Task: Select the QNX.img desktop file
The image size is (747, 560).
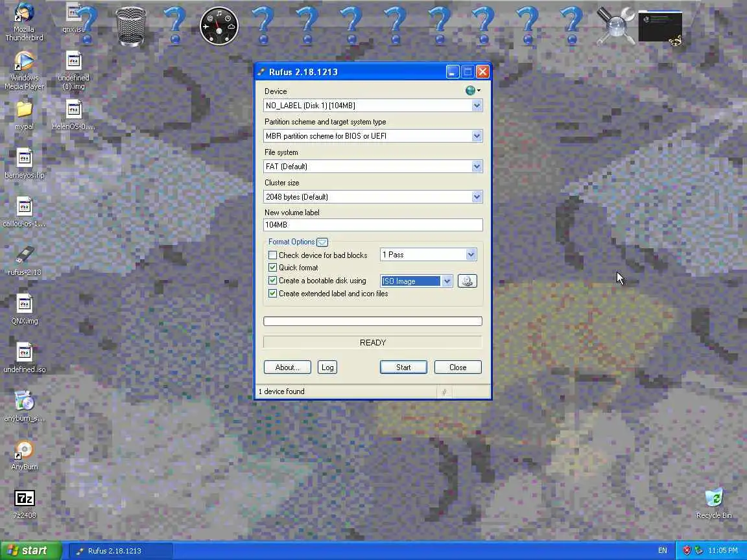Action: coord(24,310)
